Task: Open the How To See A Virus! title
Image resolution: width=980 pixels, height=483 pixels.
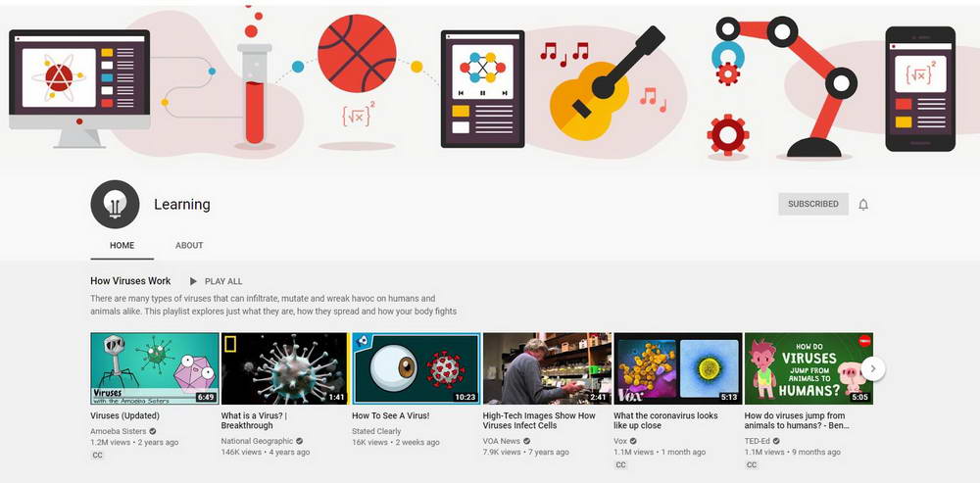Action: pos(391,415)
